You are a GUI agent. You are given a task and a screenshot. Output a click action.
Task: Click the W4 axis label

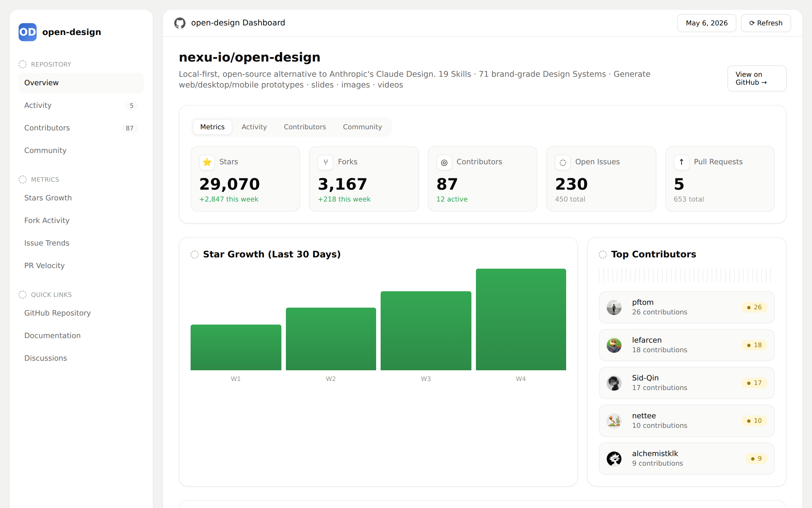tap(521, 379)
